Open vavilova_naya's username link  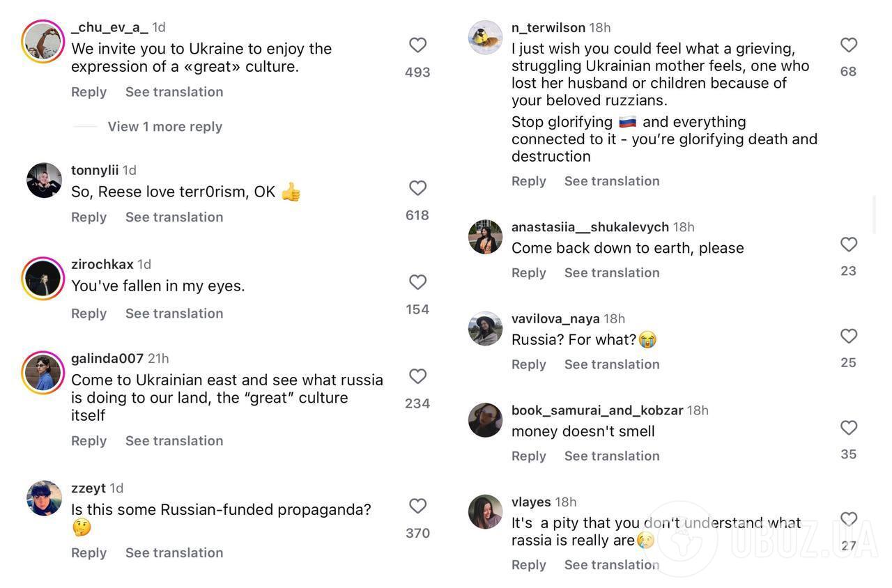(x=555, y=318)
